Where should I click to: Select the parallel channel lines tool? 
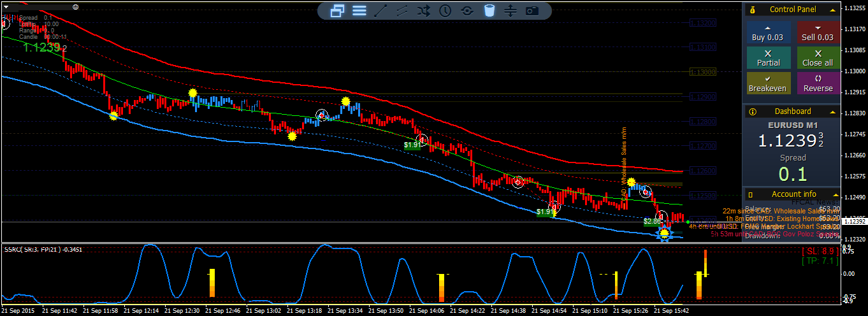pos(401,10)
